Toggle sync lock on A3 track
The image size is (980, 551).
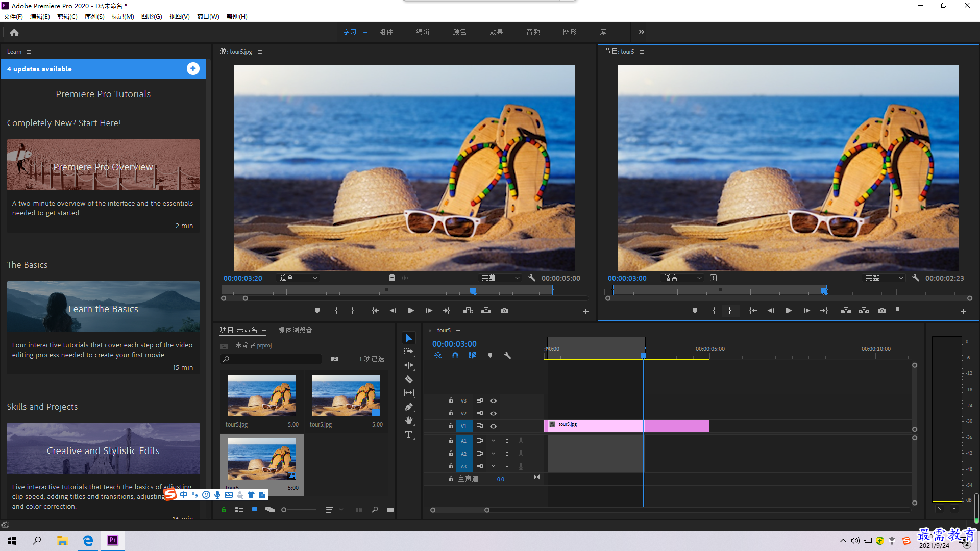pyautogui.click(x=479, y=466)
